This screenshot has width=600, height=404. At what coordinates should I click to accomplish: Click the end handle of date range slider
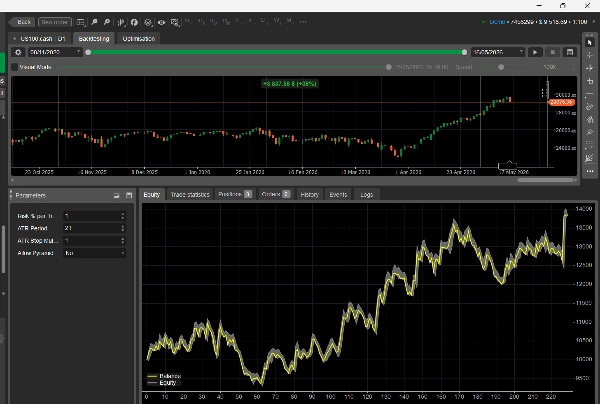pyautogui.click(x=464, y=52)
